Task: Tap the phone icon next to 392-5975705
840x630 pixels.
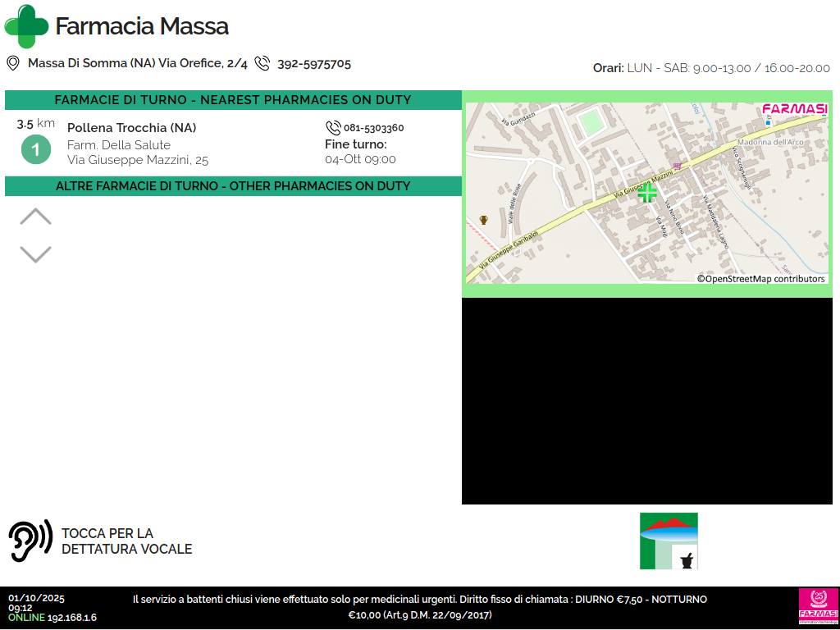Action: [262, 63]
